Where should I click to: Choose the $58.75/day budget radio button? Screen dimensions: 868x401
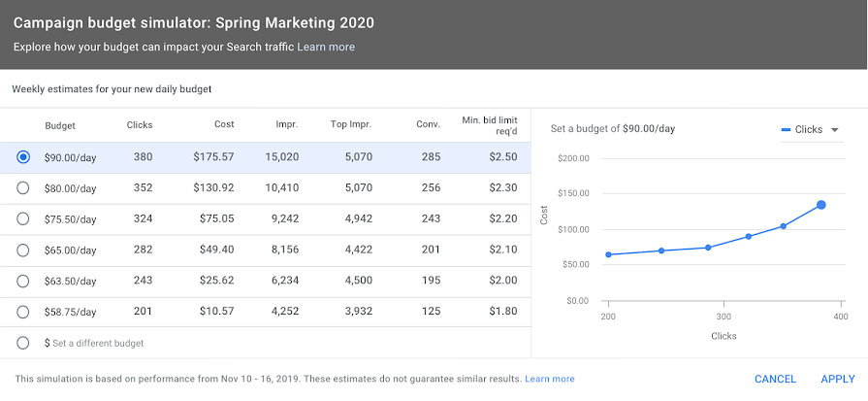tap(23, 312)
